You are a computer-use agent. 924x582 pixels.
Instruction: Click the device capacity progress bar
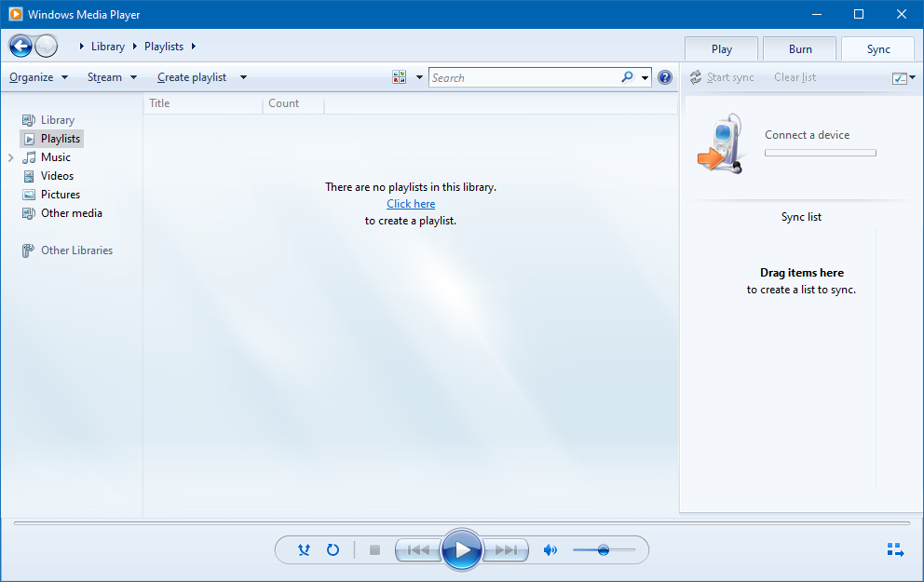click(x=821, y=153)
